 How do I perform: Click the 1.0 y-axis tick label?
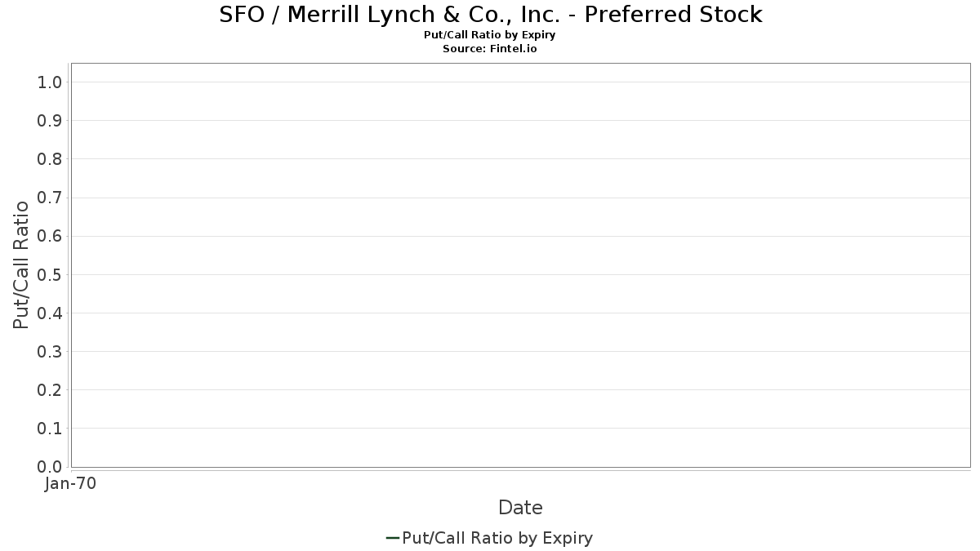(50, 82)
